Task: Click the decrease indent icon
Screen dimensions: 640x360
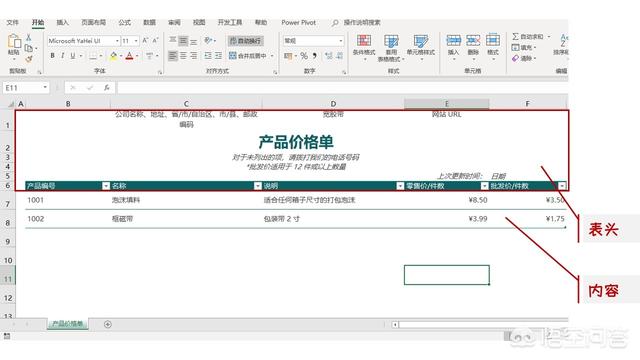Action: 208,56
